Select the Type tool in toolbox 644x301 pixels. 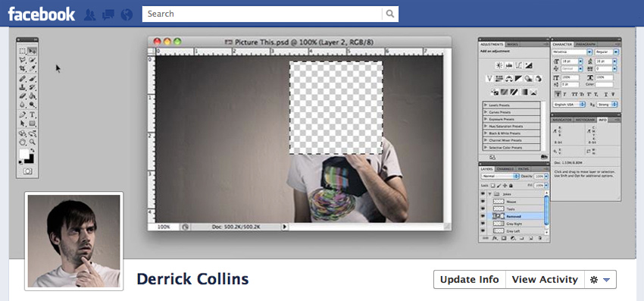pos(32,114)
